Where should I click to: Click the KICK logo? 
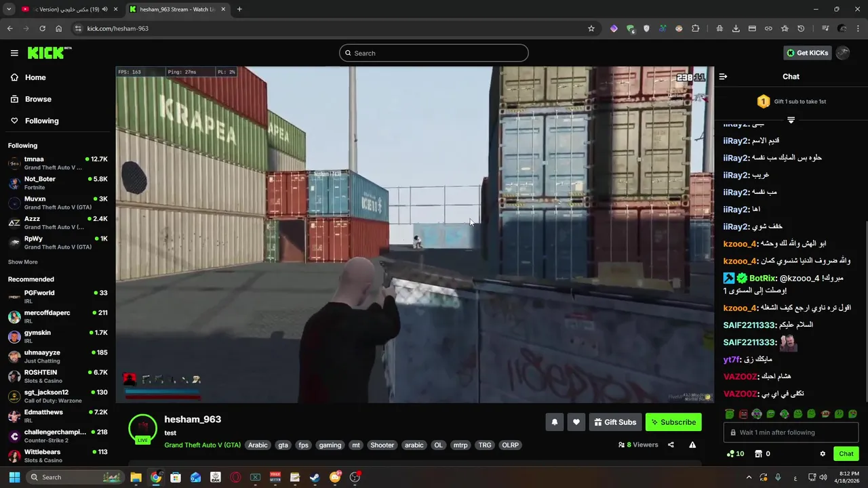coord(50,53)
